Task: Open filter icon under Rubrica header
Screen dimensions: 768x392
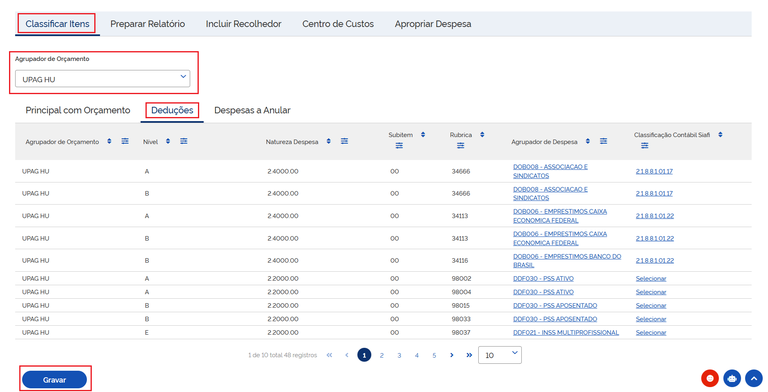Action: (460, 146)
